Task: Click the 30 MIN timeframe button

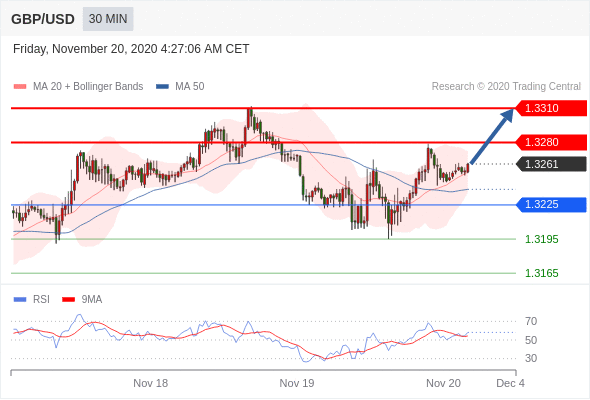Action: point(108,19)
